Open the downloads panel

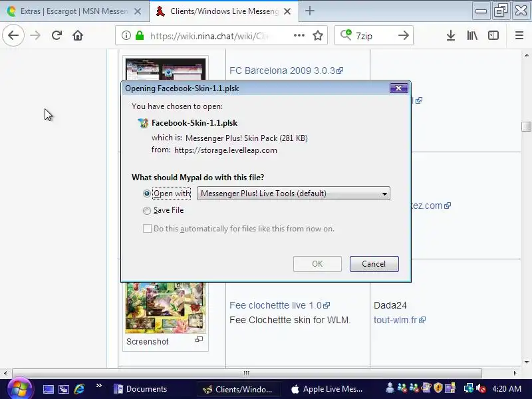coord(451,35)
